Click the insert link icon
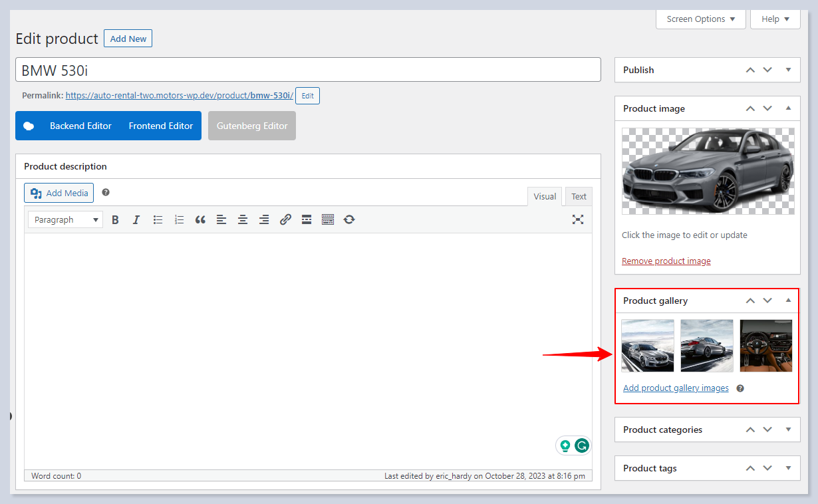 point(285,219)
